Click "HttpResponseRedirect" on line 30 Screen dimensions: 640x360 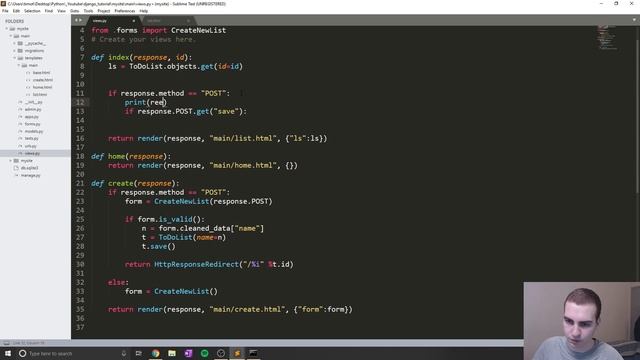[x=196, y=264]
